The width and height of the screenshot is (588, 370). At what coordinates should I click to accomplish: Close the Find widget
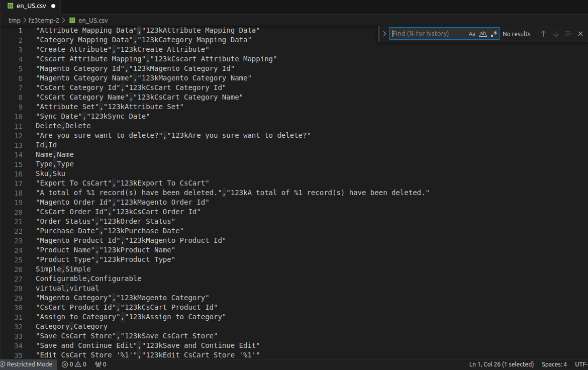click(580, 34)
